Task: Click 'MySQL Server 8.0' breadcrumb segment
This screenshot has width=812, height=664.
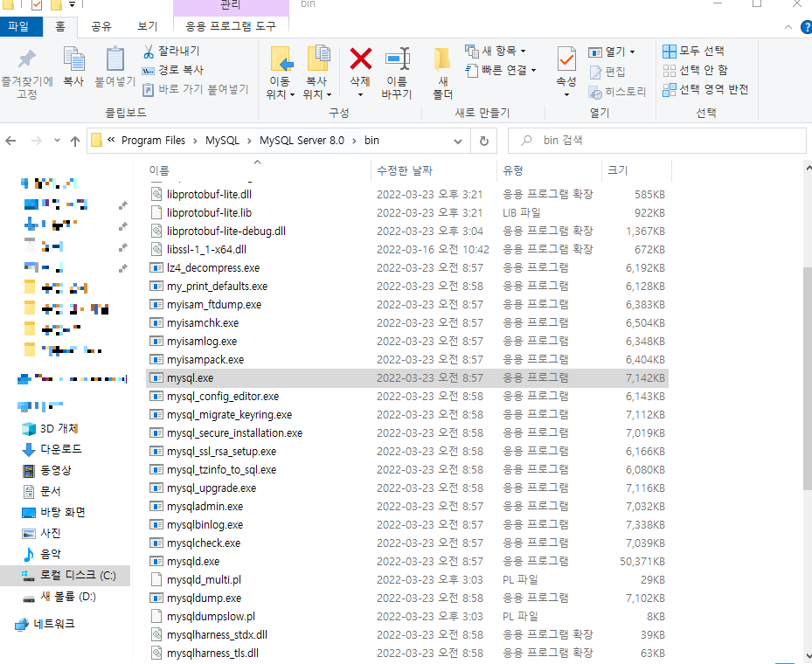Action: (302, 141)
